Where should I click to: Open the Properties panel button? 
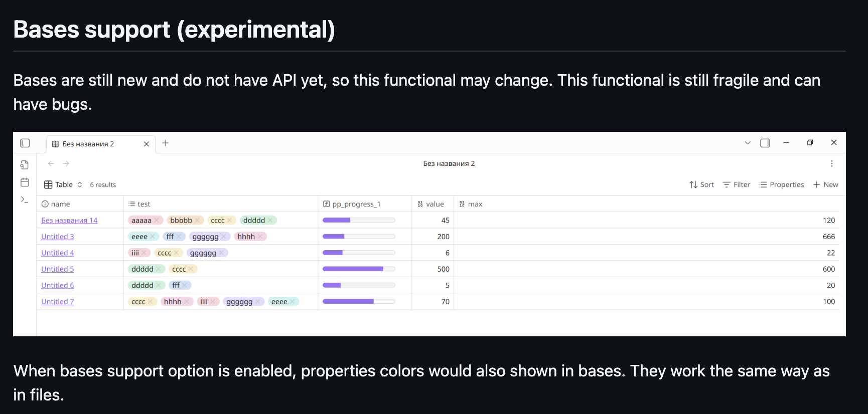(781, 184)
